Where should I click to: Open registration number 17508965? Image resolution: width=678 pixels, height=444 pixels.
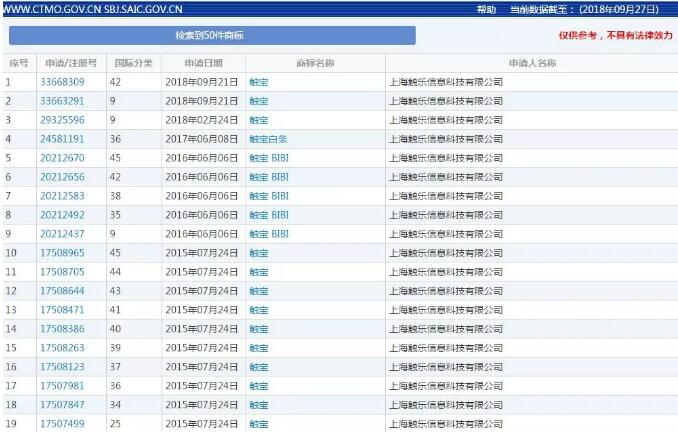(x=62, y=253)
